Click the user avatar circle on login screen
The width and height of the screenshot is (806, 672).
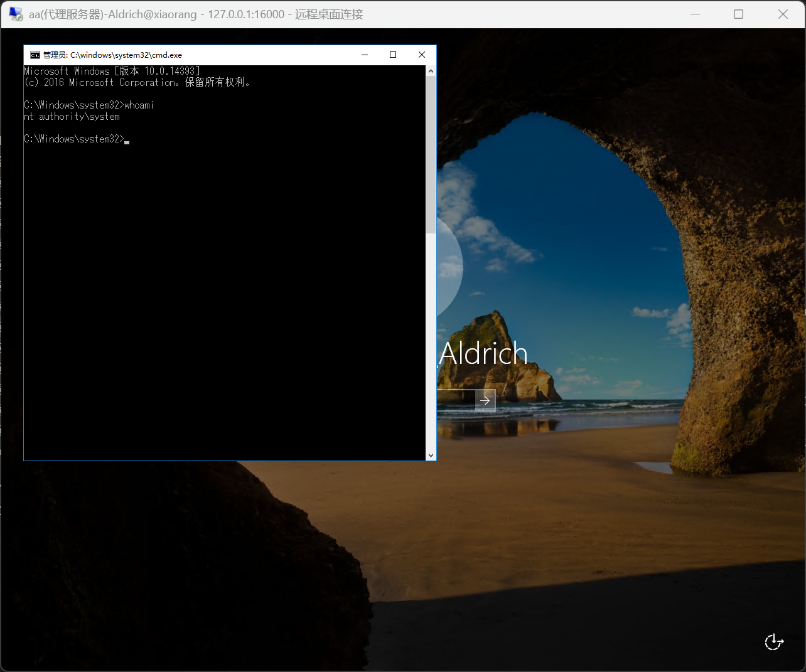450,267
